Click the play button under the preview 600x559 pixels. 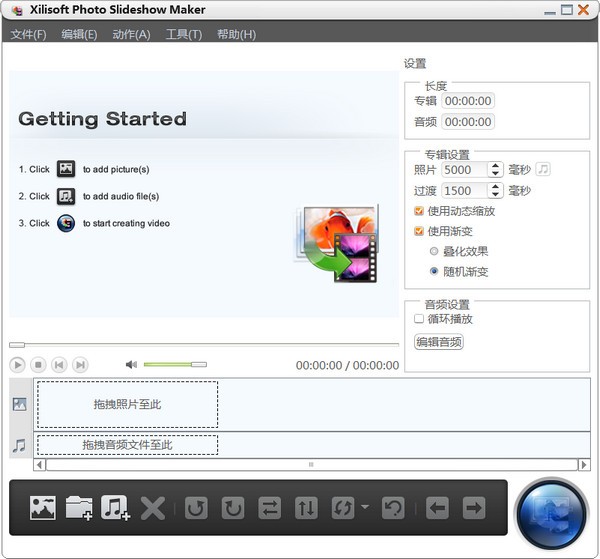tap(18, 365)
